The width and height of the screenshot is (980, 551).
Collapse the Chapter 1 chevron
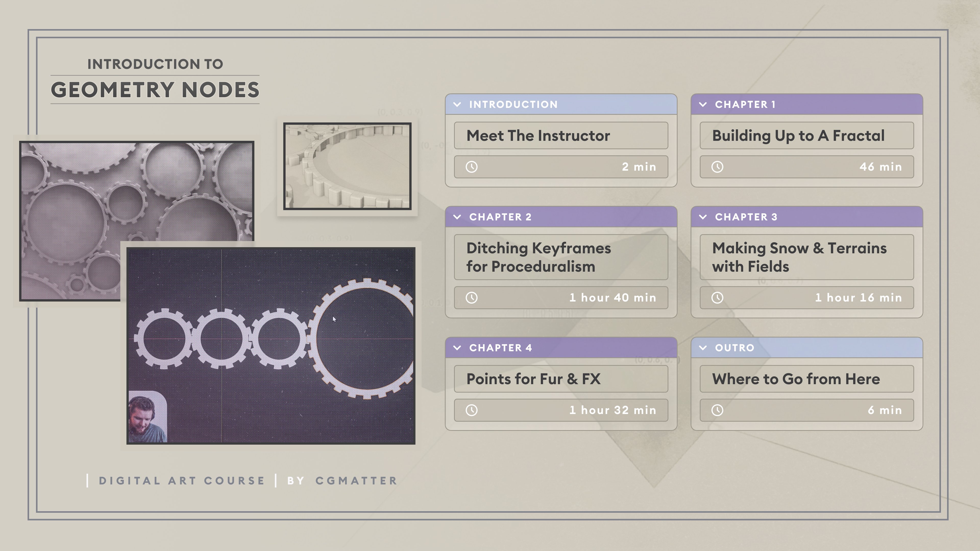tap(703, 105)
